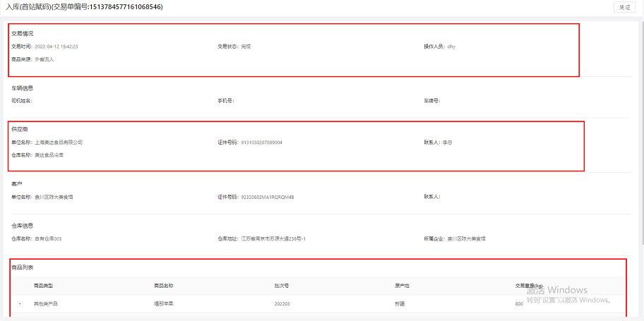Screen dimensions: 644x321
Task: Click the 商品列表 section heading
Action: click(22, 267)
